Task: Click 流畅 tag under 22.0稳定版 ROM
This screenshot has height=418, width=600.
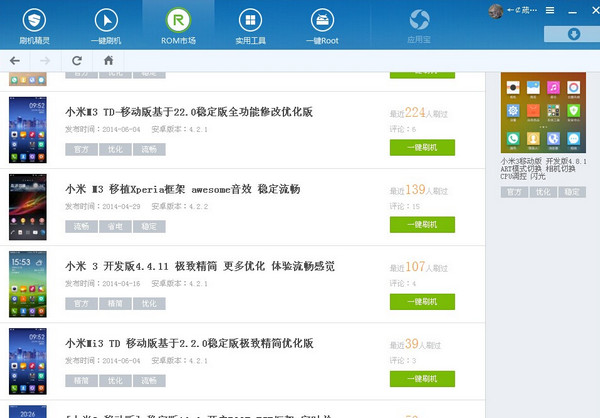Action: pos(149,149)
